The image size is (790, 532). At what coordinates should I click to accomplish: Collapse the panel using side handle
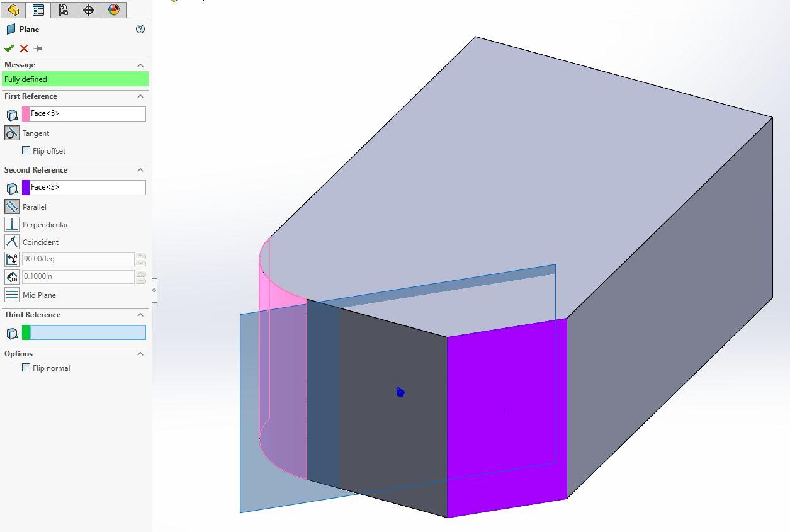[x=154, y=290]
